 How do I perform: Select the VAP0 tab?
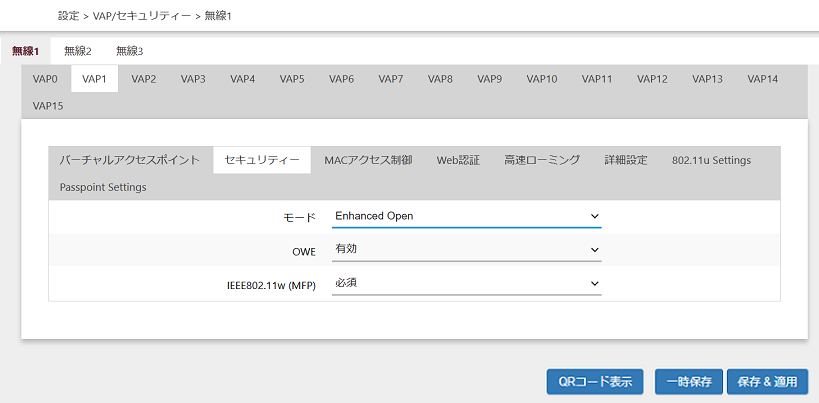(46, 79)
